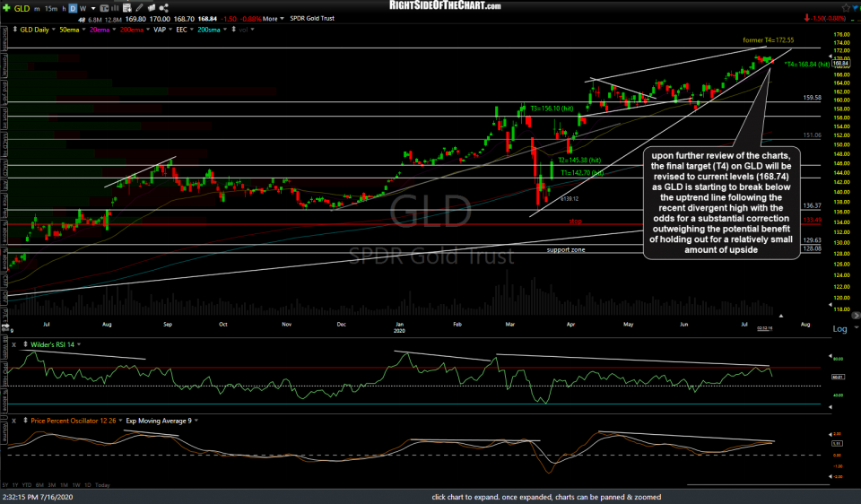
Task: Click the GLD ticker symbol field
Action: point(22,8)
